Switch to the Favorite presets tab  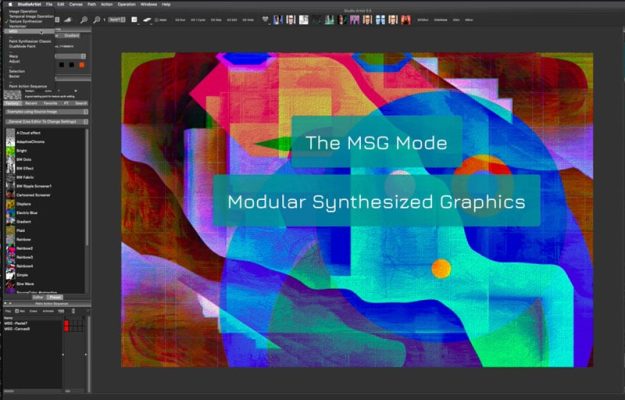coord(50,103)
